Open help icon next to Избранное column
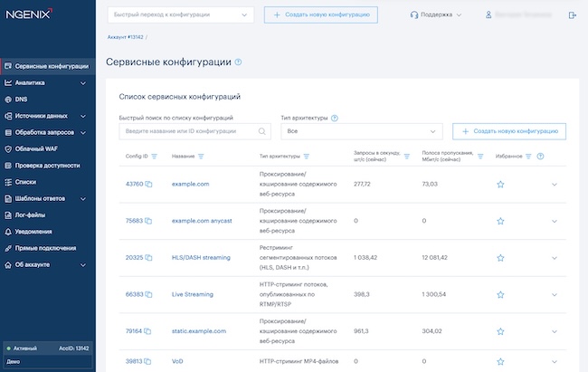 pyautogui.click(x=540, y=157)
